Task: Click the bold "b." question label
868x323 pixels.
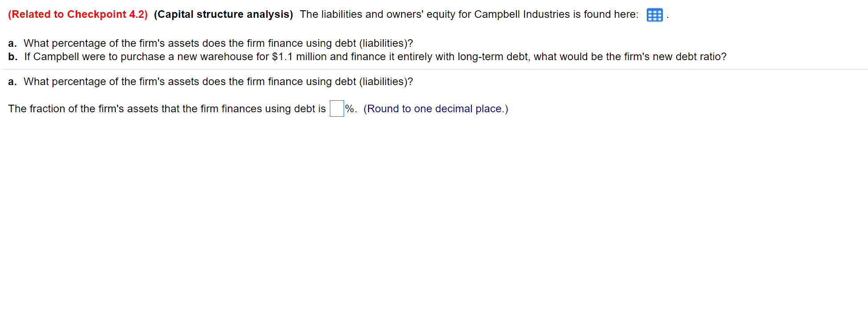Action: 12,57
